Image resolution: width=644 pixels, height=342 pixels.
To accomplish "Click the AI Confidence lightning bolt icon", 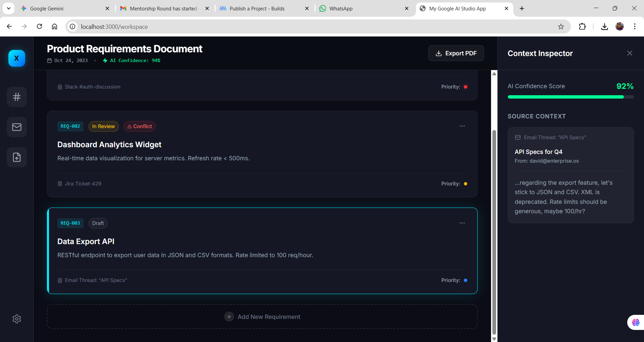I will pyautogui.click(x=106, y=61).
